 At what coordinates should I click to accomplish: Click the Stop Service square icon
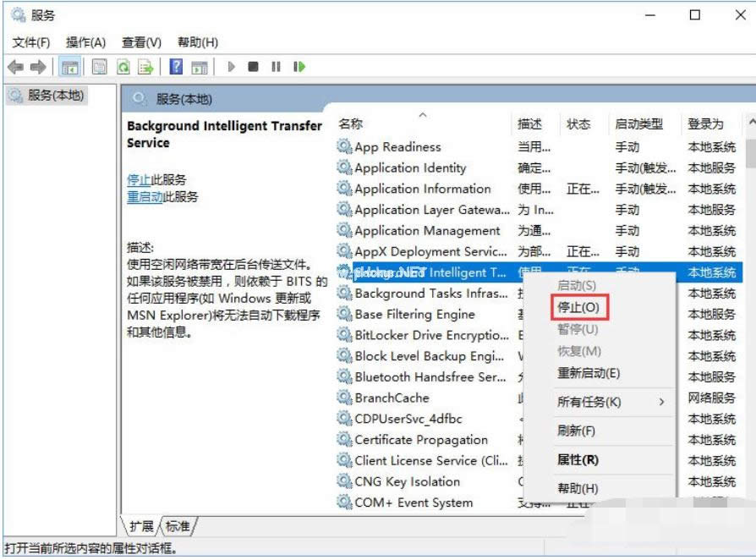(253, 67)
